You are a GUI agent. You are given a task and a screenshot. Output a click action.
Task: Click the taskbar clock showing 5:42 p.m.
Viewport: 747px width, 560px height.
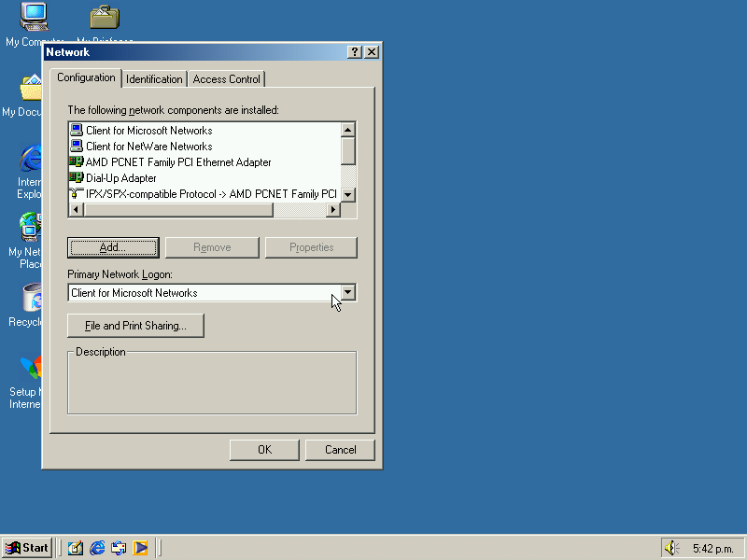tap(712, 549)
